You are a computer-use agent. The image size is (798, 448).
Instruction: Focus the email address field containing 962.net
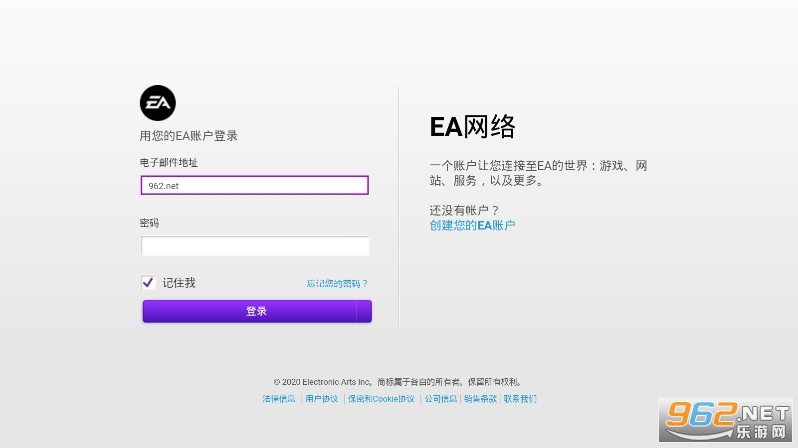click(x=255, y=185)
